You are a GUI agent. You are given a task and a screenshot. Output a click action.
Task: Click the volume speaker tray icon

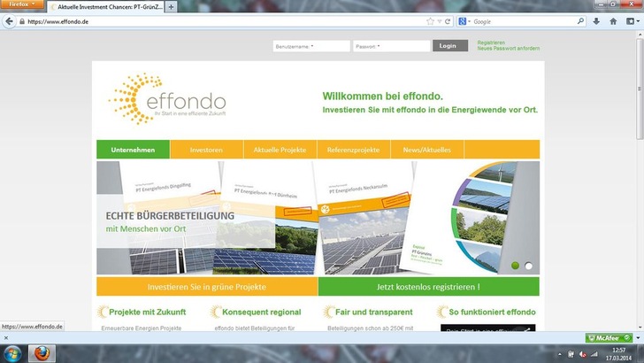582,354
